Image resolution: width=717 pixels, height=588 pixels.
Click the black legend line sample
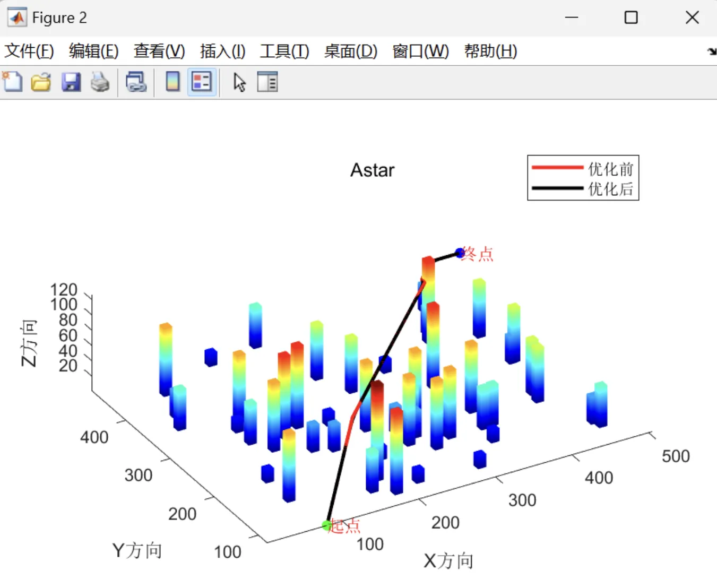pyautogui.click(x=557, y=188)
